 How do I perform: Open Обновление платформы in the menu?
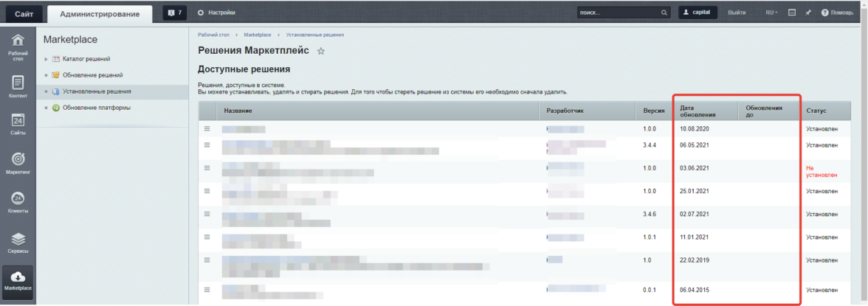(96, 108)
